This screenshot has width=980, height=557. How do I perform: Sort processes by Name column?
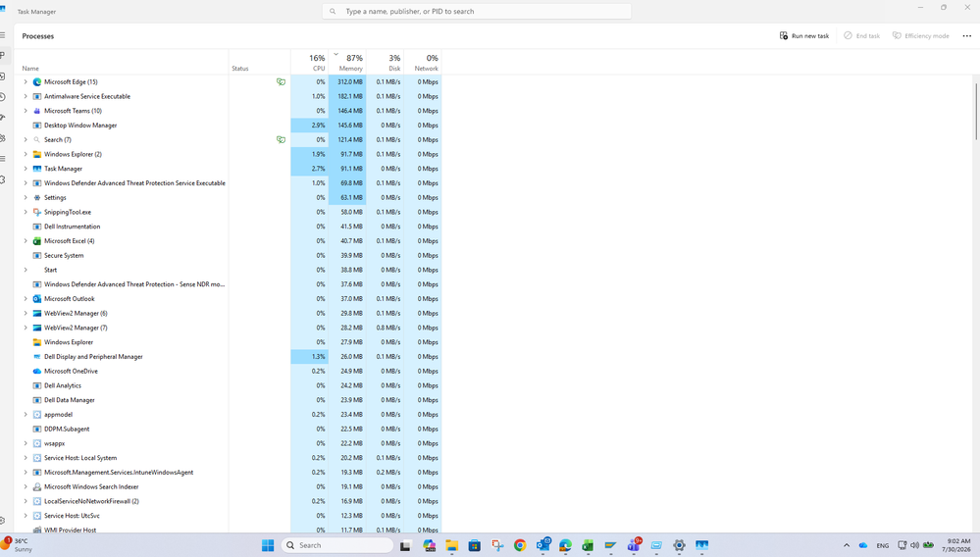click(x=122, y=63)
